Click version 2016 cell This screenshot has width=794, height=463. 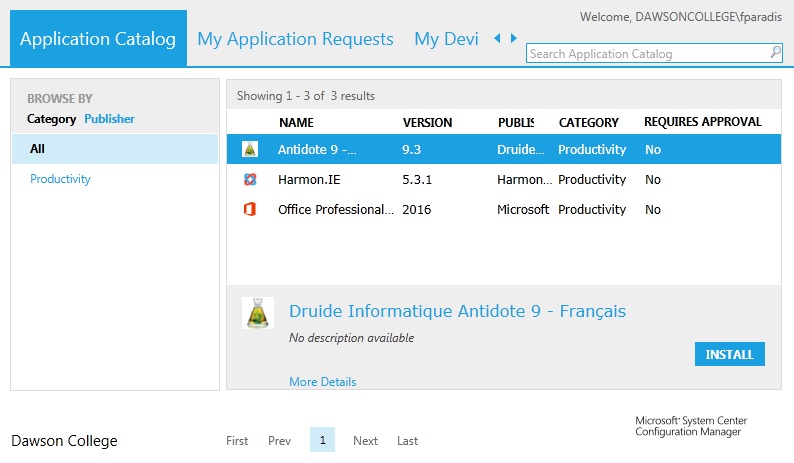click(x=417, y=209)
